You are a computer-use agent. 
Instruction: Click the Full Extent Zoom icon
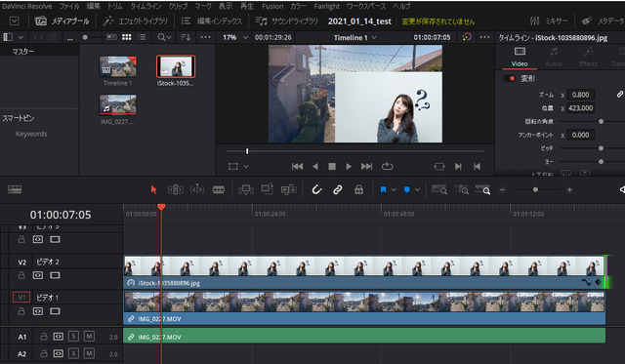click(439, 190)
